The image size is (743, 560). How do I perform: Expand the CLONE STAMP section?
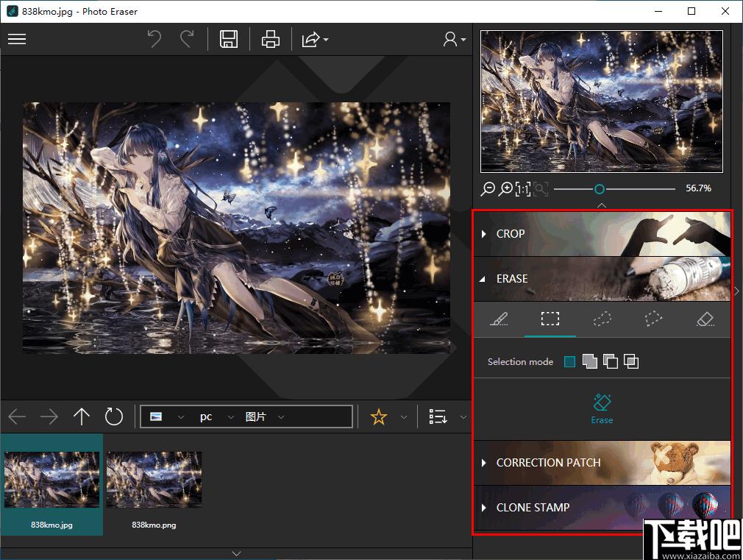(x=602, y=507)
